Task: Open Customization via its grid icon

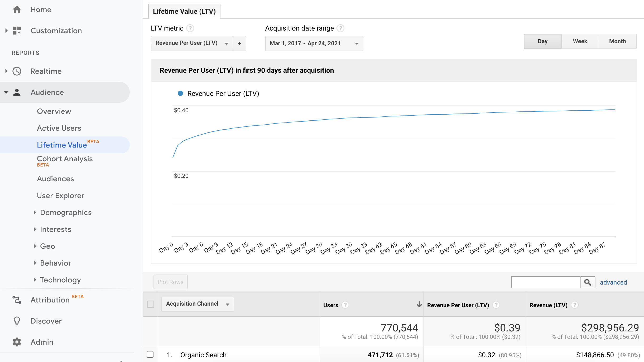Action: coord(17,30)
